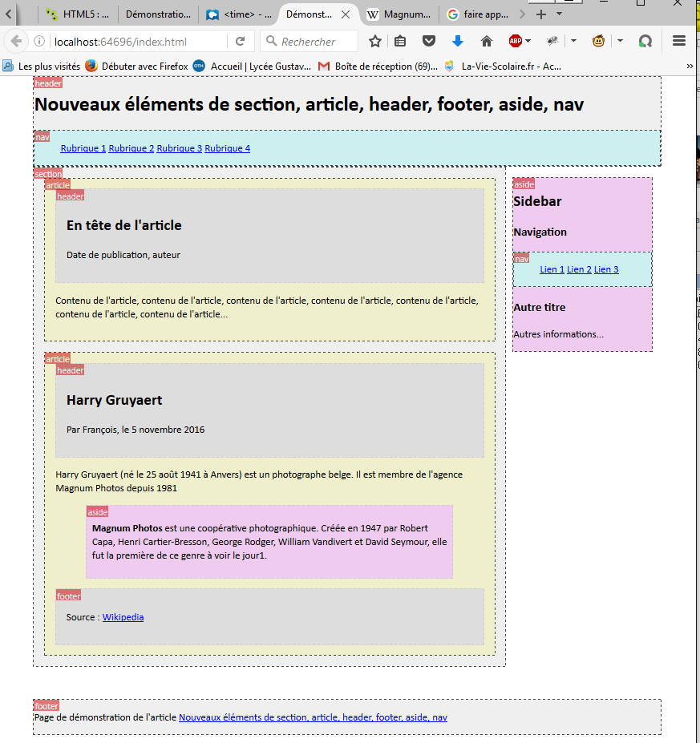
Task: Open the Rubrique 3 link
Action: point(180,148)
